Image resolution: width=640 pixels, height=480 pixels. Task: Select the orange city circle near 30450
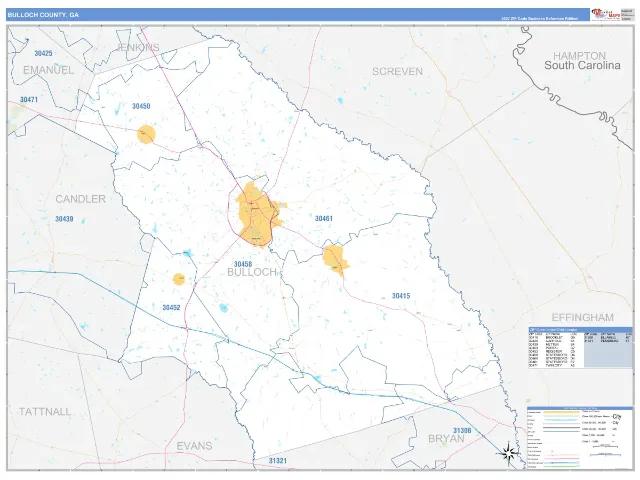146,134
